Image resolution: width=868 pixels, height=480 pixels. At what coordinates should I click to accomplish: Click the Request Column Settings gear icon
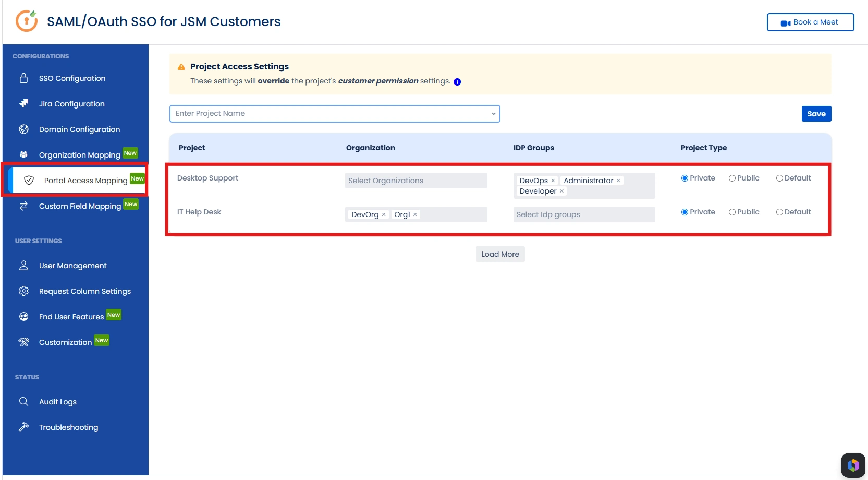[24, 291]
